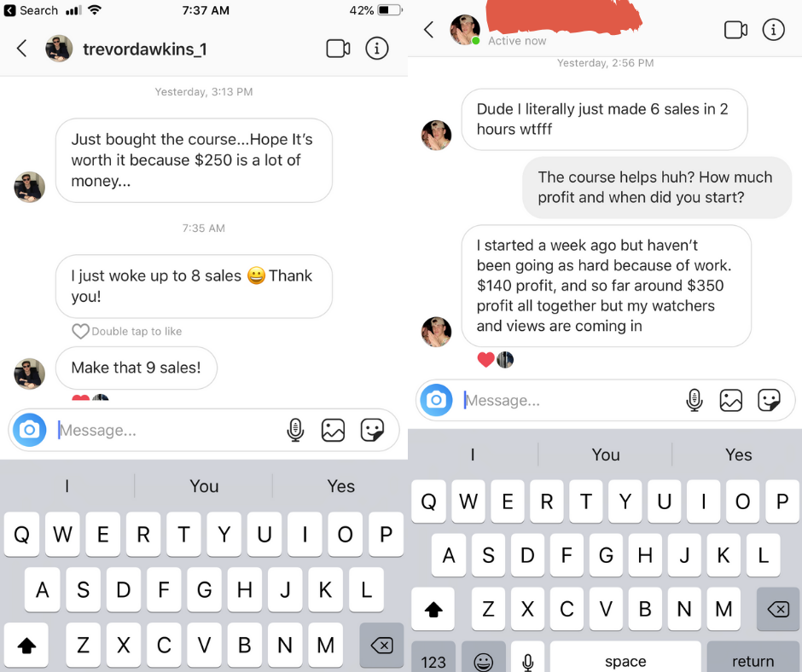Return to Search app via status bar
802x672 pixels.
pyautogui.click(x=31, y=10)
